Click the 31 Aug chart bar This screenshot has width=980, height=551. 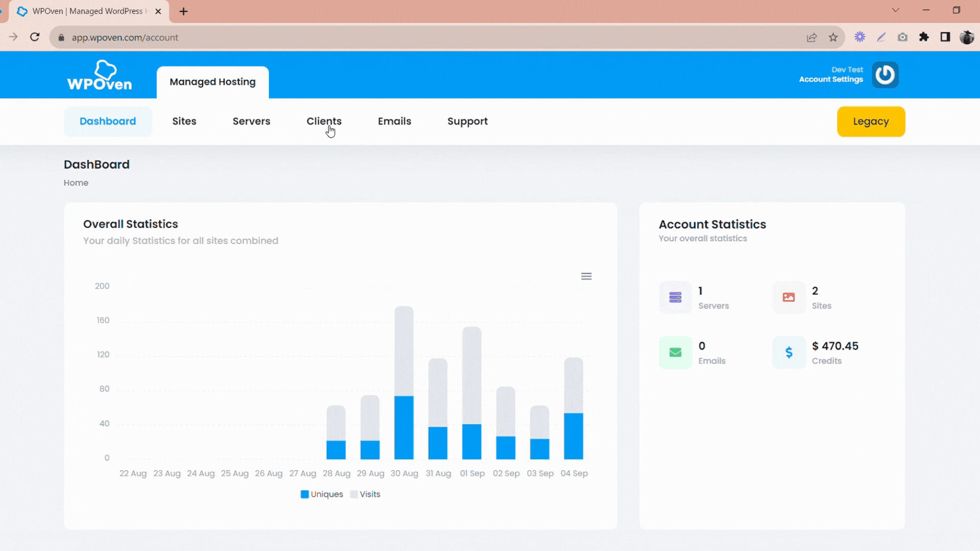pyautogui.click(x=438, y=409)
